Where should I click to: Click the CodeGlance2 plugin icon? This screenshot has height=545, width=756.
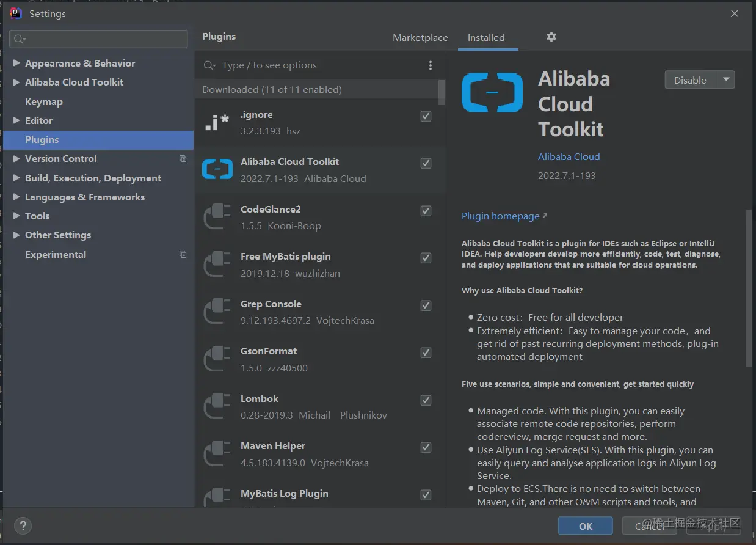point(217,217)
